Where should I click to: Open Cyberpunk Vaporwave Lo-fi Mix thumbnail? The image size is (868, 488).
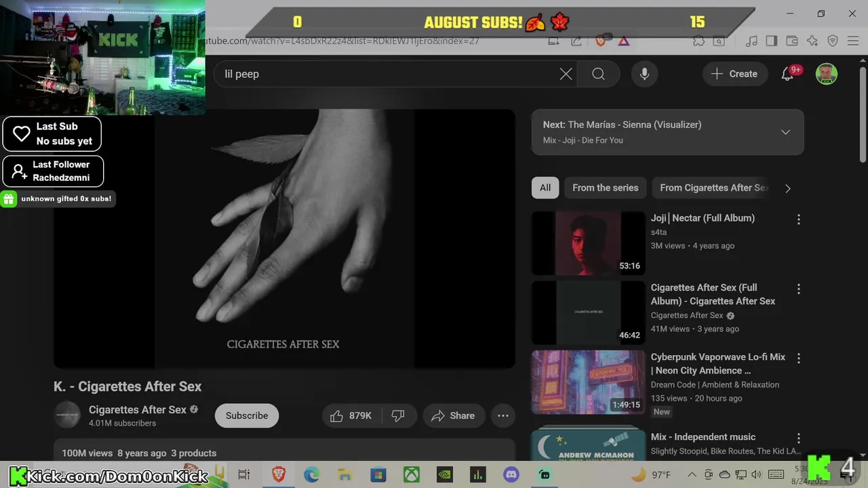(588, 382)
